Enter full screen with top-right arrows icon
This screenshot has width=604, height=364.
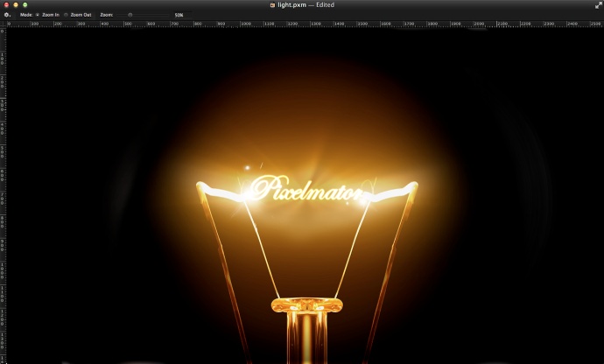click(x=598, y=5)
